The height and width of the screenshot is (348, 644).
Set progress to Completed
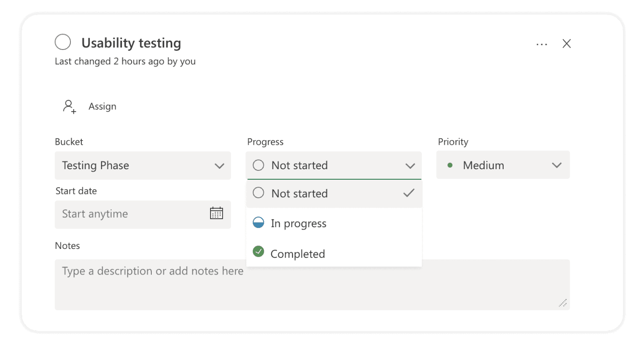[x=334, y=253]
